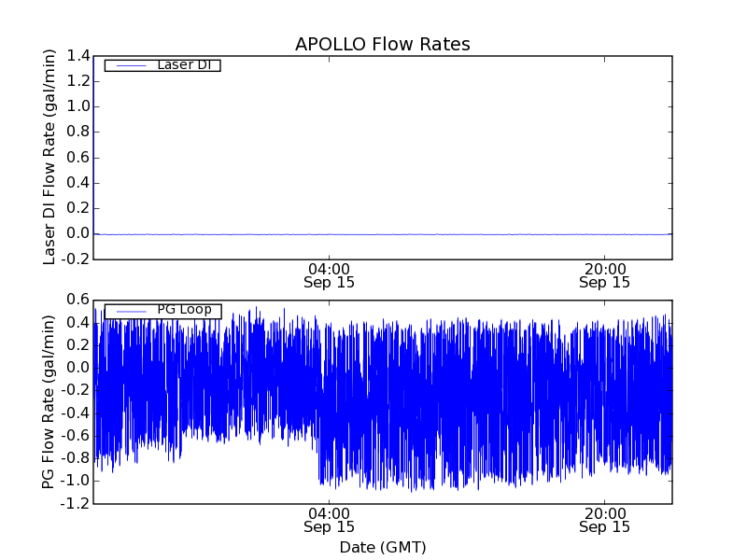
Task: Click the -0.6 tick label on lower y-axis
Action: pos(77,435)
